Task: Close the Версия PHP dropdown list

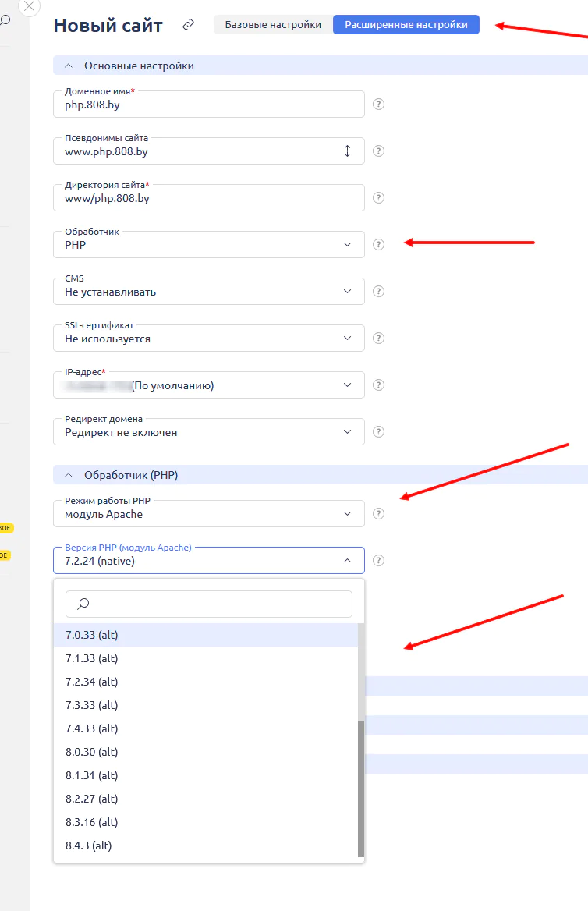Action: (x=348, y=561)
